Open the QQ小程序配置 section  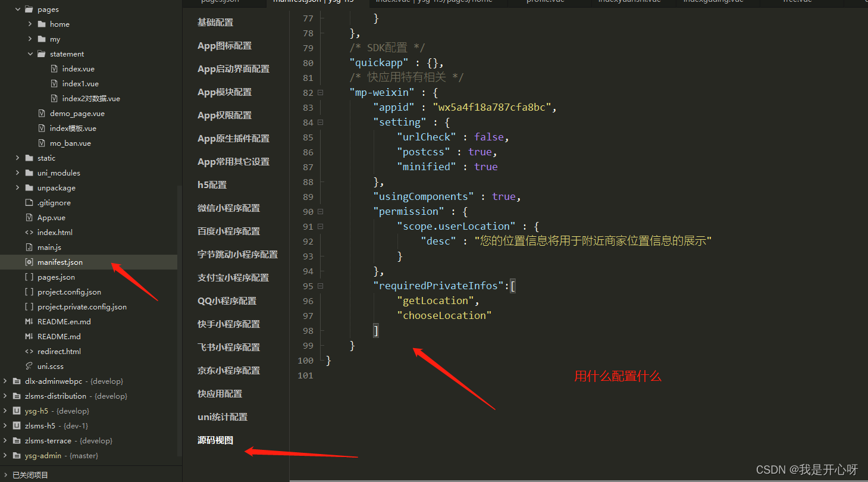click(x=227, y=301)
